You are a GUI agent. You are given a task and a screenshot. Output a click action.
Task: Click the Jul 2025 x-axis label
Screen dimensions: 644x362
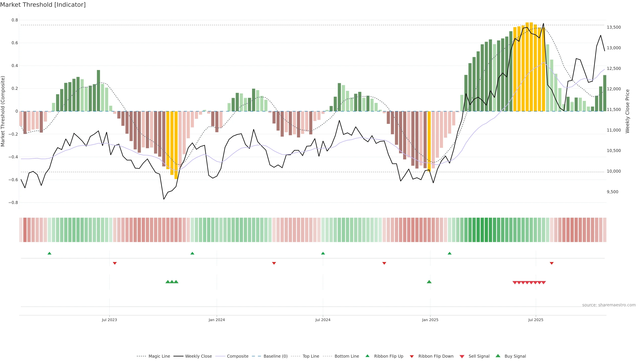pyautogui.click(x=535, y=320)
